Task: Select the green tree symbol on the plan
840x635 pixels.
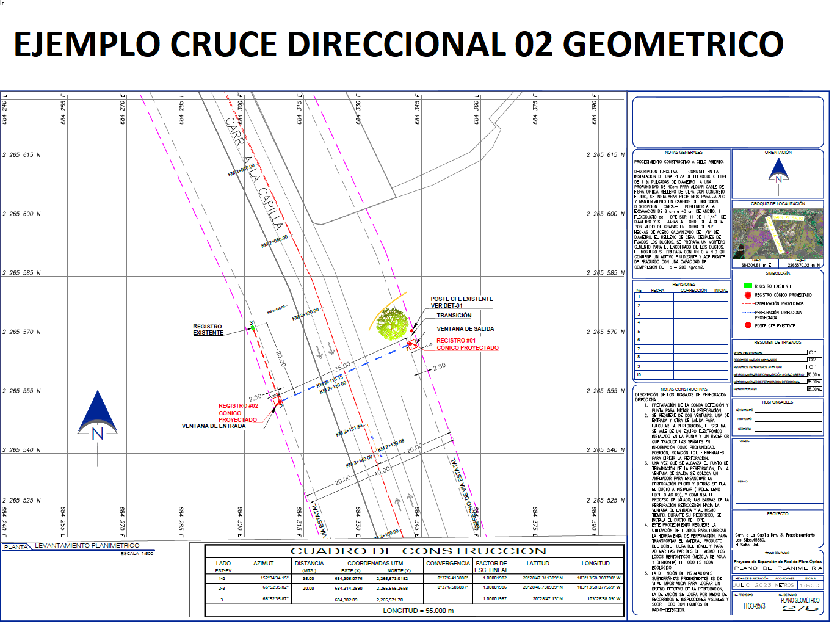Action: tap(391, 324)
